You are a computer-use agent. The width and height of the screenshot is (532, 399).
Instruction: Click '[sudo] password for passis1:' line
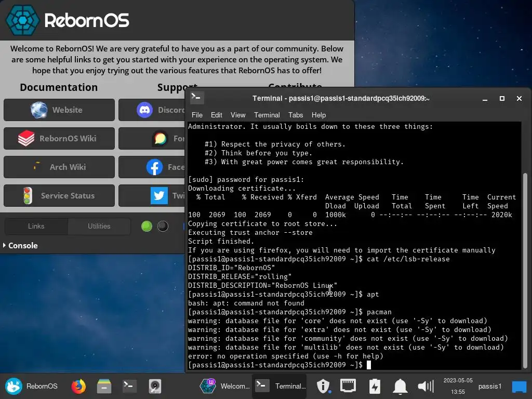pos(246,179)
